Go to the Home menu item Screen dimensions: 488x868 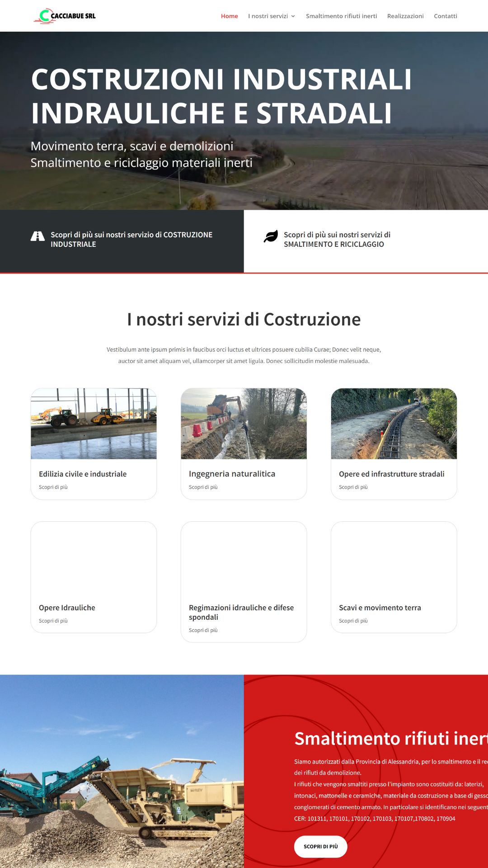229,16
